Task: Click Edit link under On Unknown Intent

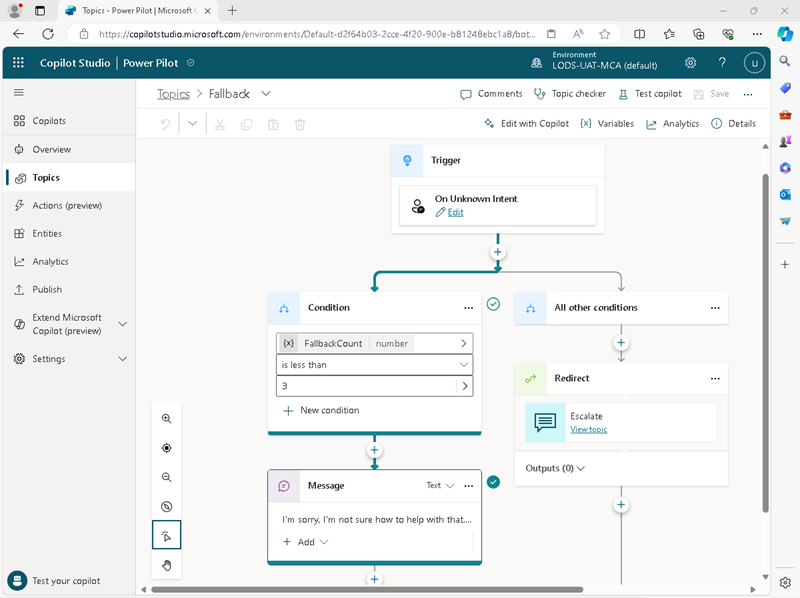Action: 455,213
